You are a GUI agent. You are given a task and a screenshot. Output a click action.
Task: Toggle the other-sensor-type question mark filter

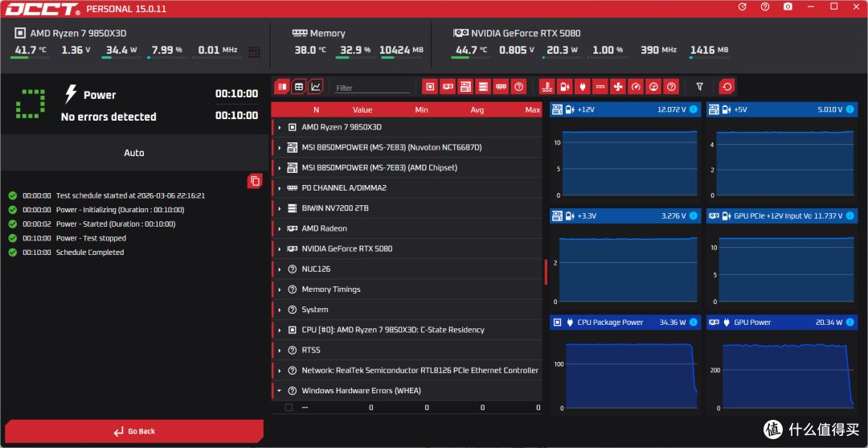pyautogui.click(x=671, y=86)
